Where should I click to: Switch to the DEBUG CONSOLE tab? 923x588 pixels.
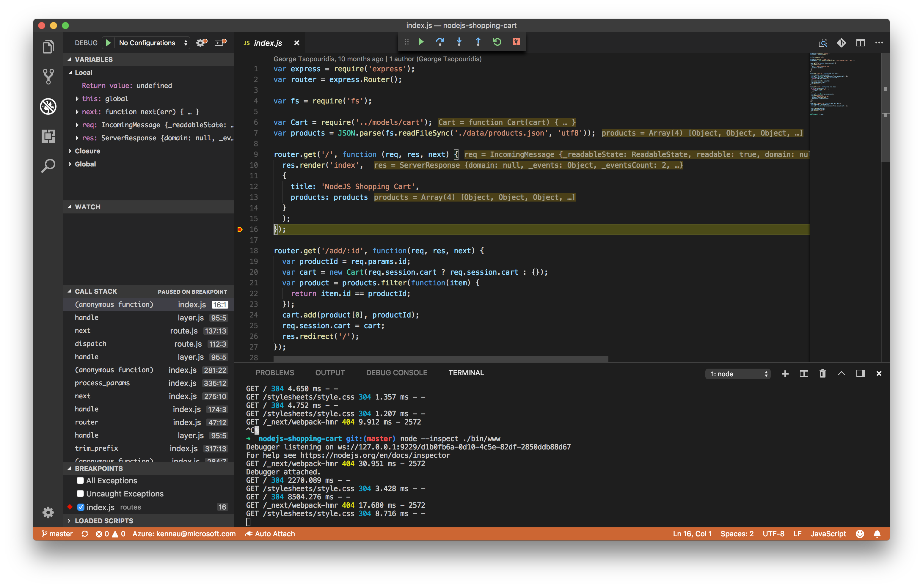[x=396, y=372]
